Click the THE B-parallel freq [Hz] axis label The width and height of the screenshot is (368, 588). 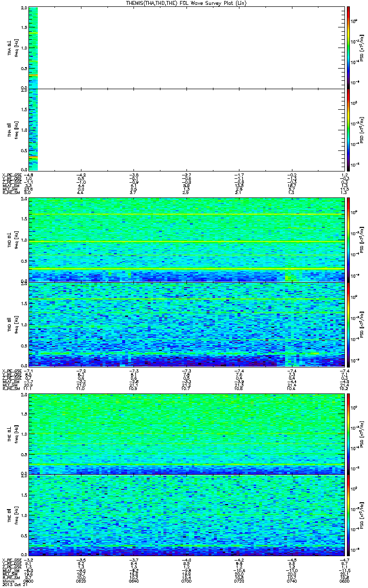pyautogui.click(x=16, y=514)
